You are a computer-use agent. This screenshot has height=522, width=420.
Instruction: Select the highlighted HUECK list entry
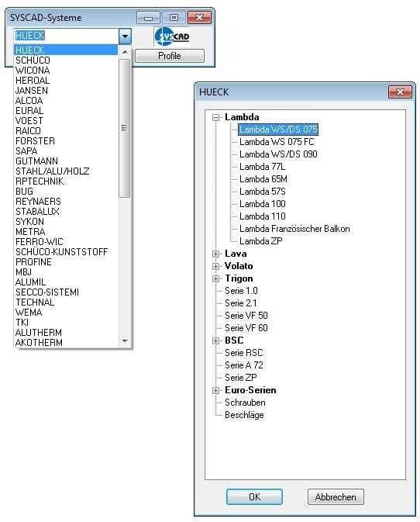[66, 50]
